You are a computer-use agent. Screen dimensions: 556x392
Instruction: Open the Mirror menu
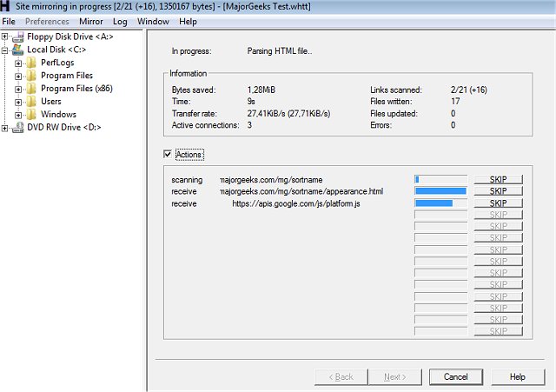pyautogui.click(x=91, y=22)
